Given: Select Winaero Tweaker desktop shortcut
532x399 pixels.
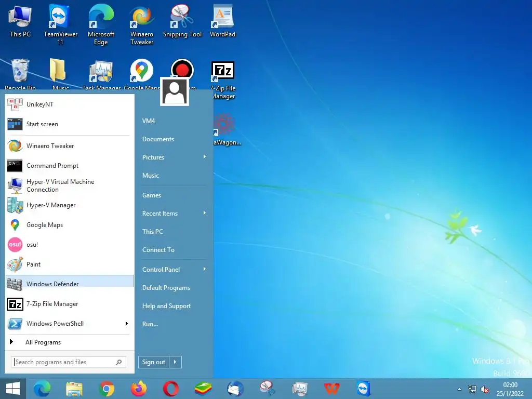Looking at the screenshot, I should pyautogui.click(x=142, y=24).
